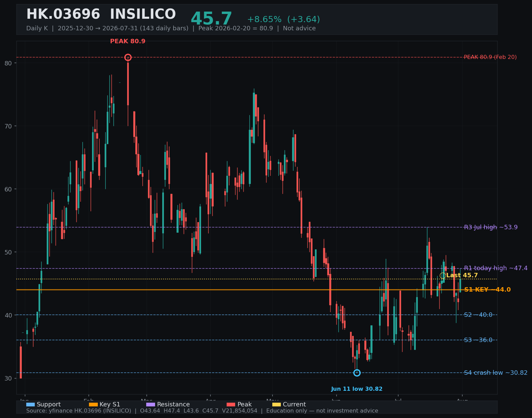Click the "Current" legend label

tap(294, 404)
